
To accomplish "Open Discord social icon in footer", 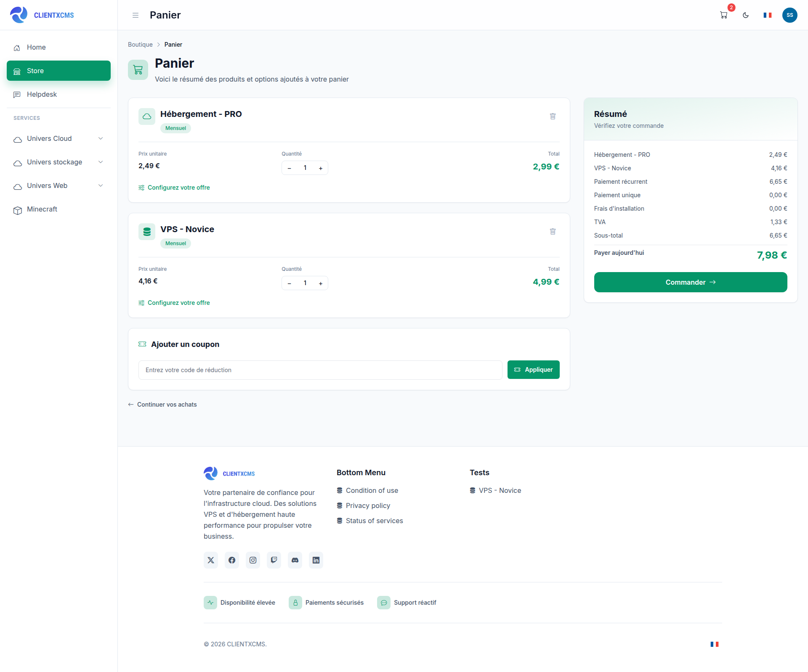I will 295,560.
